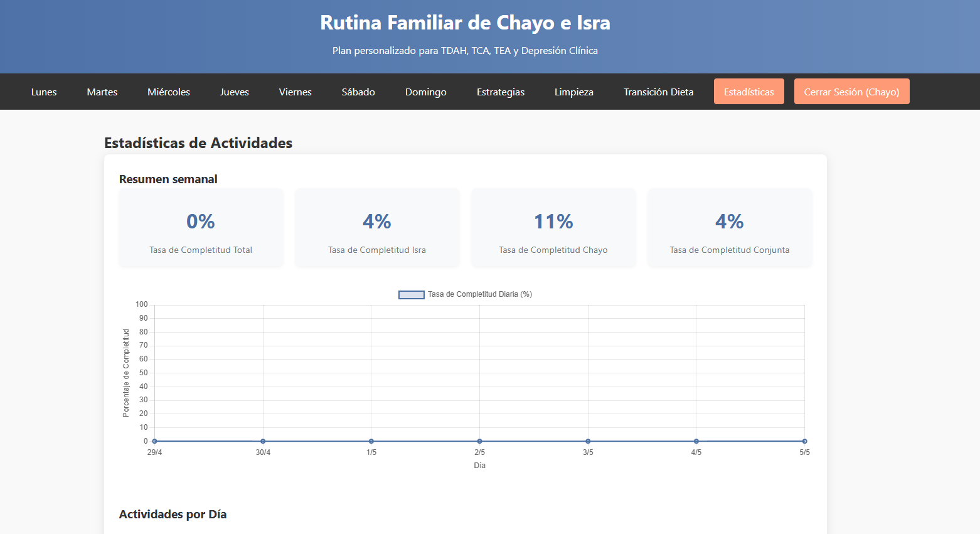This screenshot has width=980, height=534.
Task: Click the 100 value on the y-axis
Action: coord(142,304)
